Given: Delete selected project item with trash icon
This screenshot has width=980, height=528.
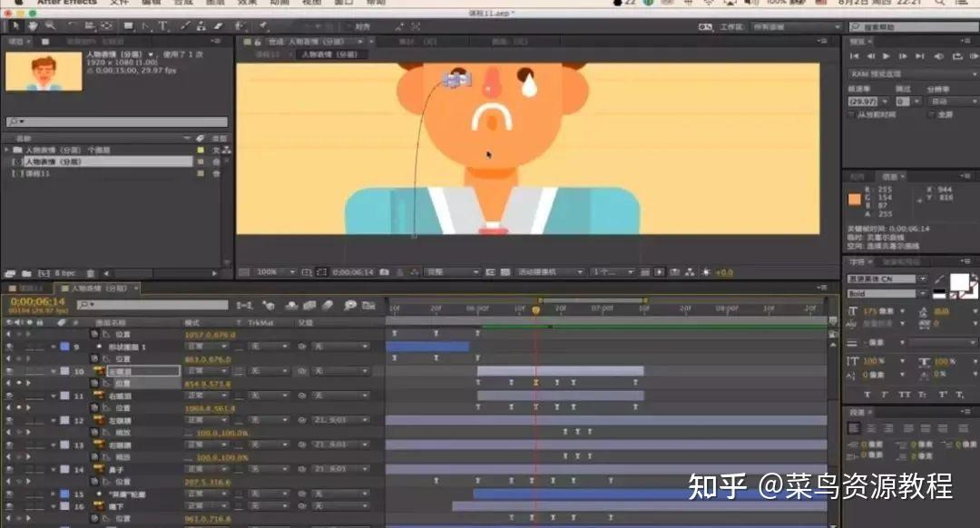Looking at the screenshot, I should pos(91,274).
